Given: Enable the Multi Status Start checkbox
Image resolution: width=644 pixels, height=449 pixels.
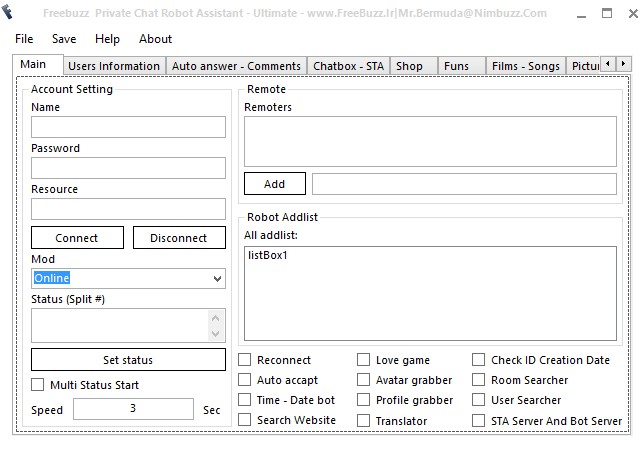Looking at the screenshot, I should 37,385.
